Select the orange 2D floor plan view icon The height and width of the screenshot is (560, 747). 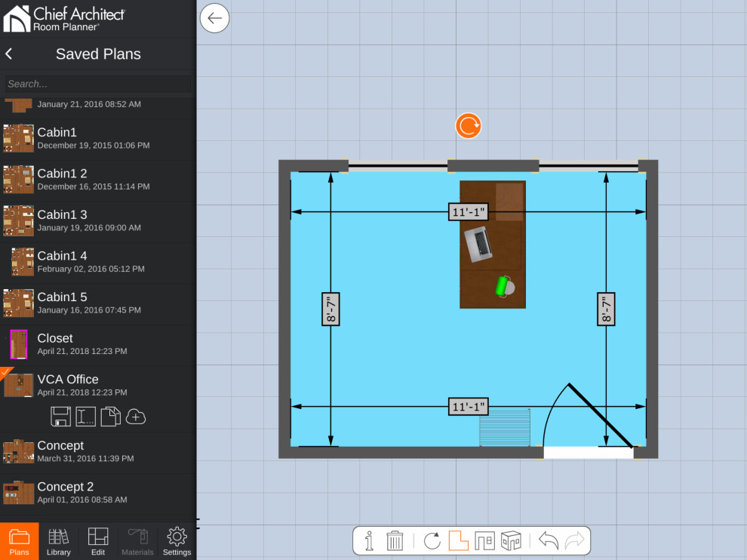coord(459,541)
